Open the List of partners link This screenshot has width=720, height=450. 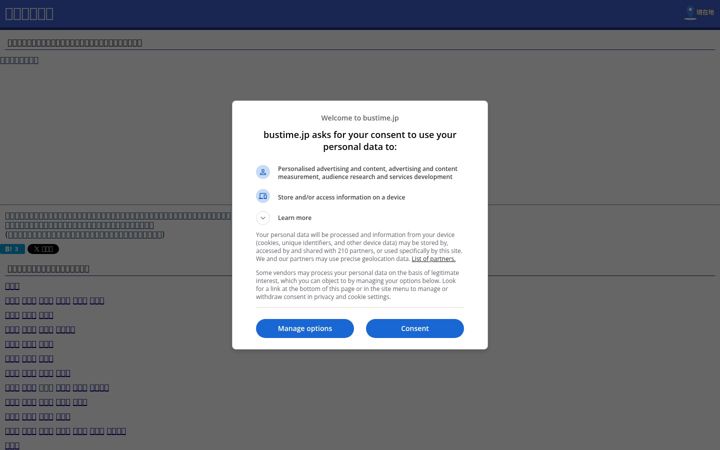[x=433, y=259]
